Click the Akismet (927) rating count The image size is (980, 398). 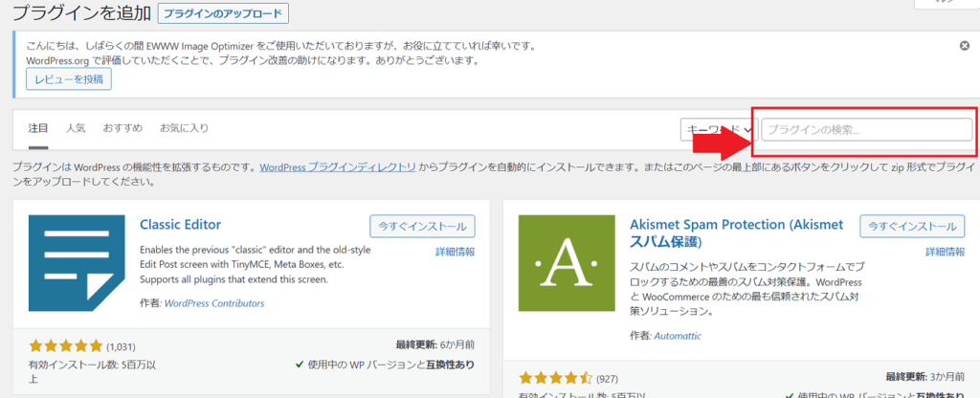[607, 379]
